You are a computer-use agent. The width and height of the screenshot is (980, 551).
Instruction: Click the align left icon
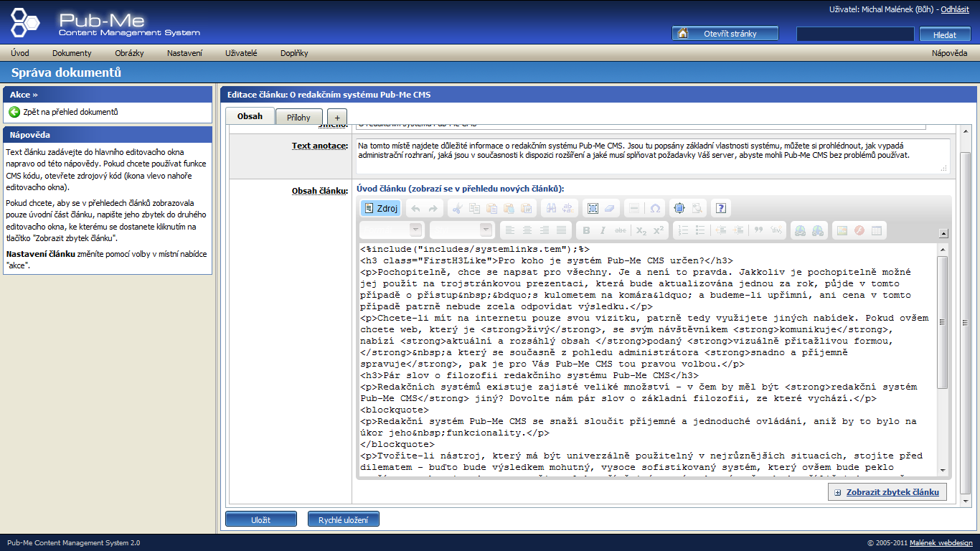pyautogui.click(x=509, y=230)
